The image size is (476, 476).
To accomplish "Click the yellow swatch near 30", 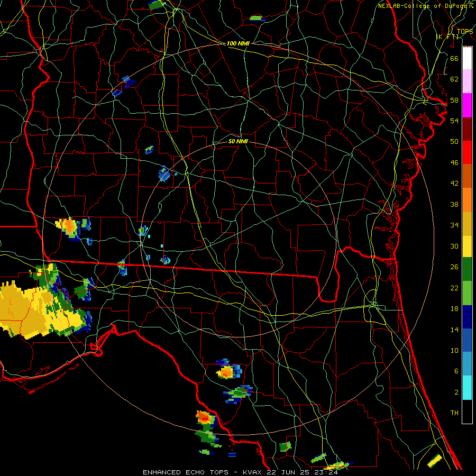I will point(467,246).
